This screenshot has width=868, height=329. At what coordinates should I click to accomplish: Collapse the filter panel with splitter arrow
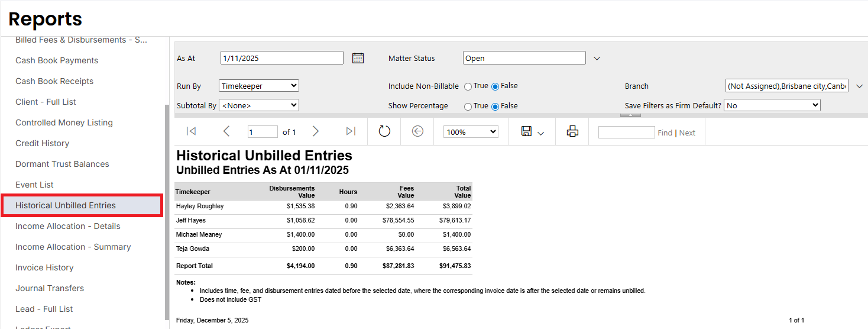click(x=630, y=115)
